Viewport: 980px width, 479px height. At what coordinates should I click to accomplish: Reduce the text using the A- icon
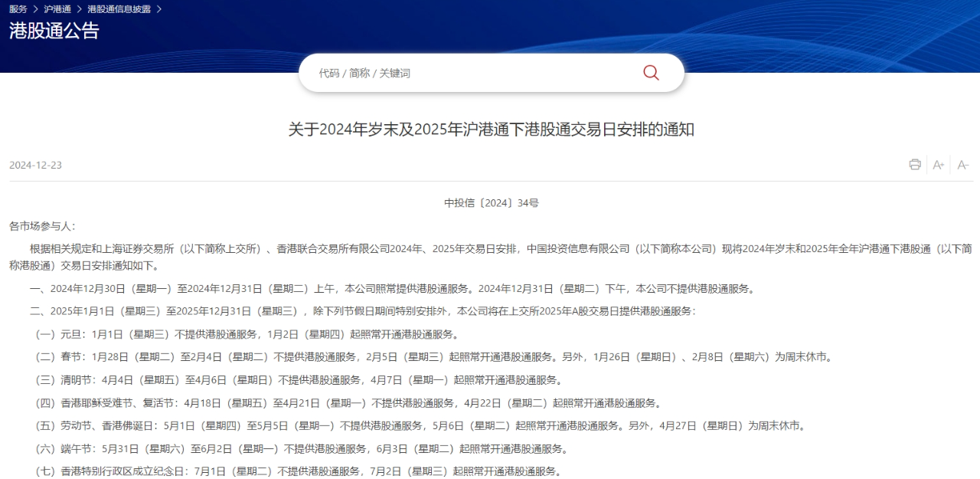click(962, 164)
